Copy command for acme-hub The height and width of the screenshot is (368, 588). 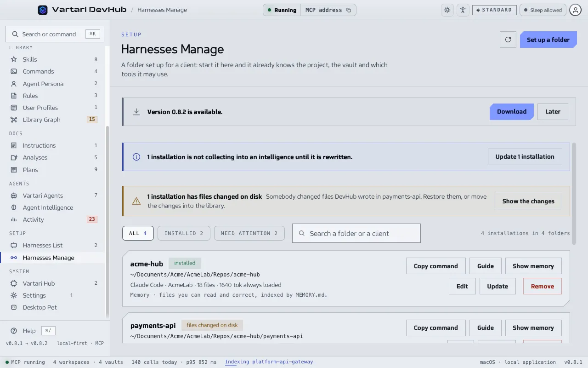(435, 266)
